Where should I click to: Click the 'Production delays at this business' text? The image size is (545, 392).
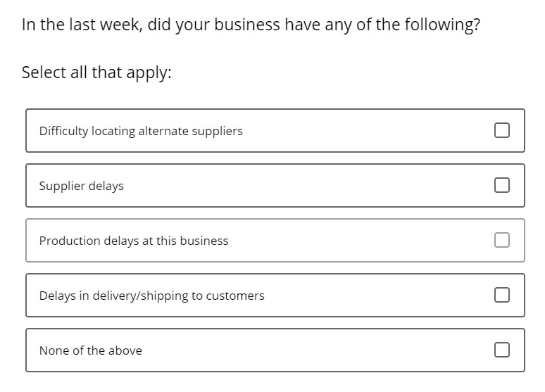[134, 241]
